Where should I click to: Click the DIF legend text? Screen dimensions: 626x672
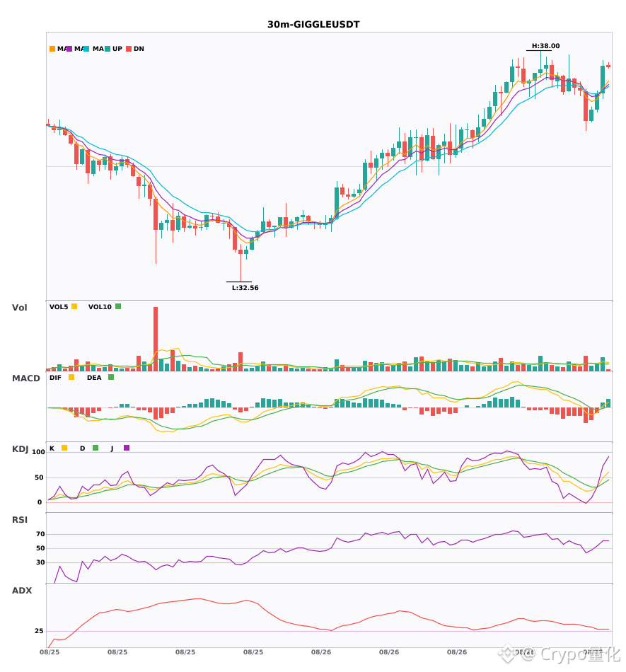pos(55,378)
